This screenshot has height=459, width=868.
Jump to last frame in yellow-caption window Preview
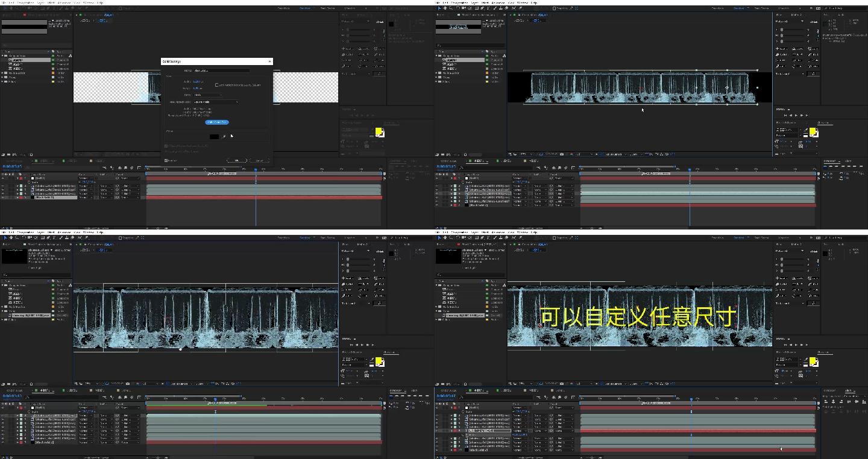[807, 345]
